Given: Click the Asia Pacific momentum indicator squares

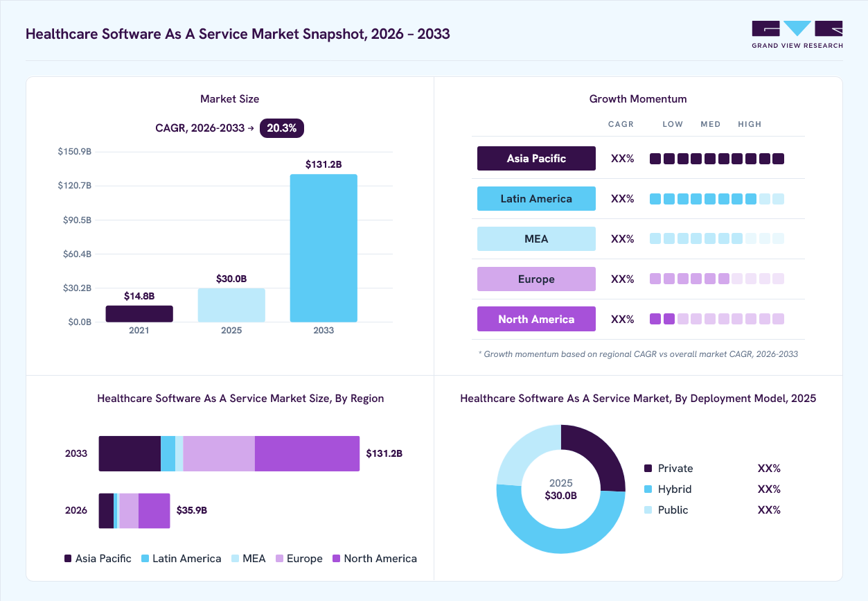Looking at the screenshot, I should click(717, 159).
